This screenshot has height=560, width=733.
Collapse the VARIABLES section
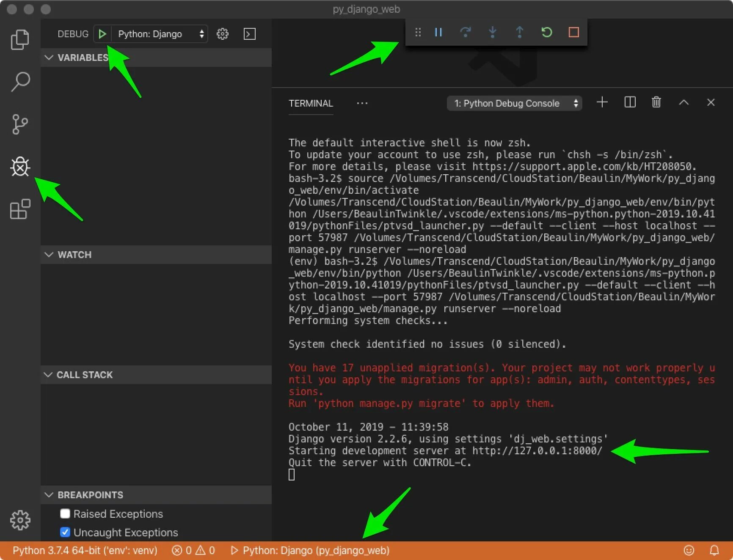[x=156, y=58]
